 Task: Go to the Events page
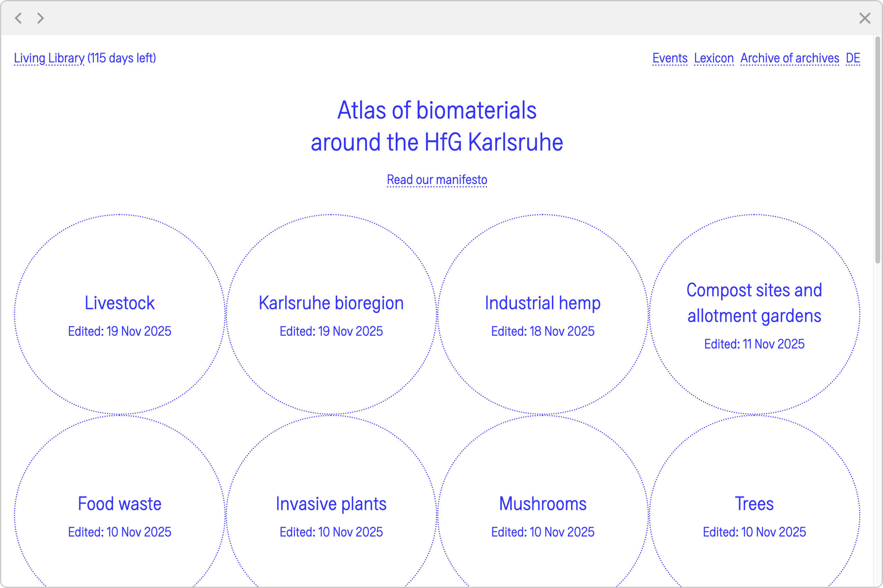click(x=669, y=58)
